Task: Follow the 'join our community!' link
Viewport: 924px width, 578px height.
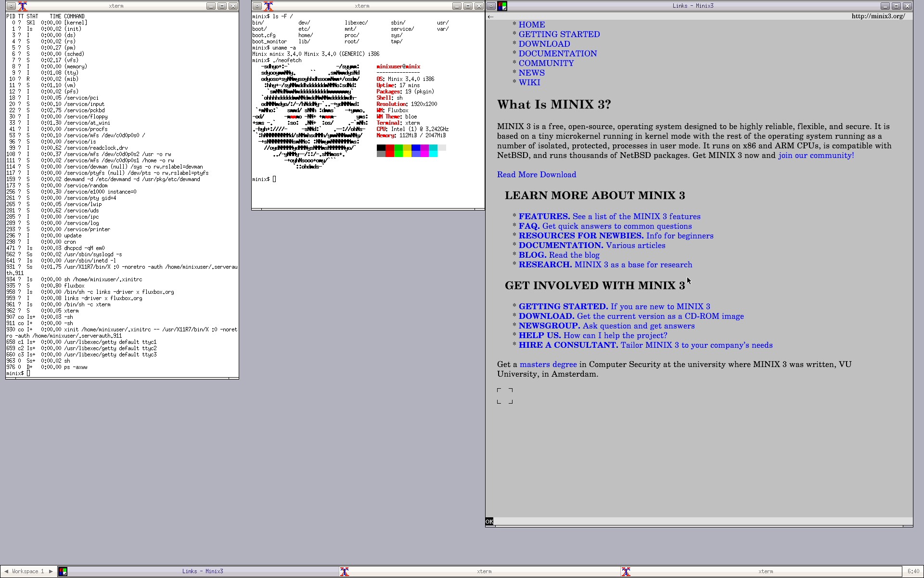Action: (816, 156)
